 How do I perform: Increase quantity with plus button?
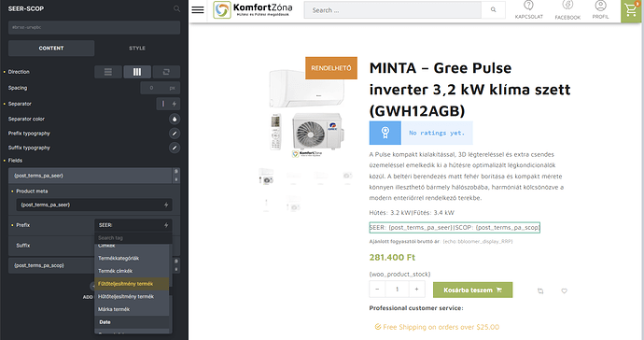pos(416,290)
